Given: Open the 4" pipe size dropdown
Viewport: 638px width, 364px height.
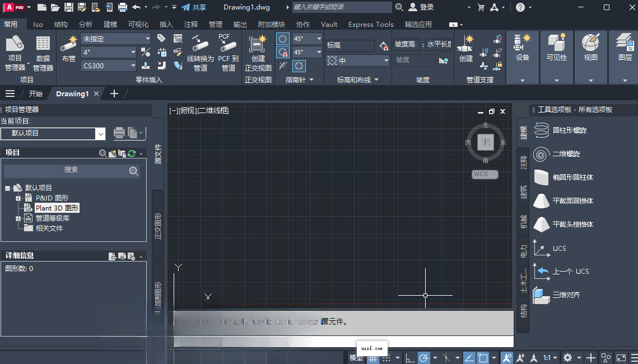Looking at the screenshot, I should coord(109,52).
